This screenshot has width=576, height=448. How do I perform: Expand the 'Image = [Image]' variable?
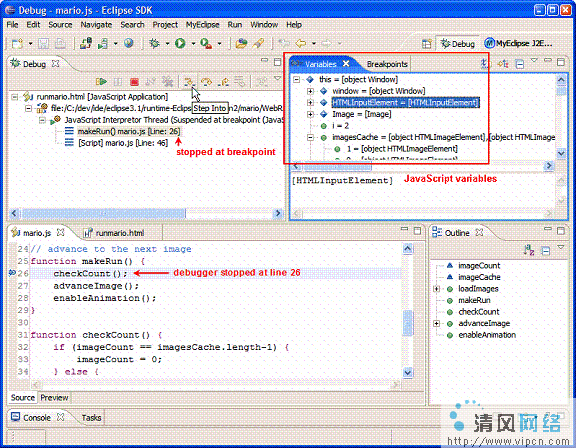click(x=310, y=114)
